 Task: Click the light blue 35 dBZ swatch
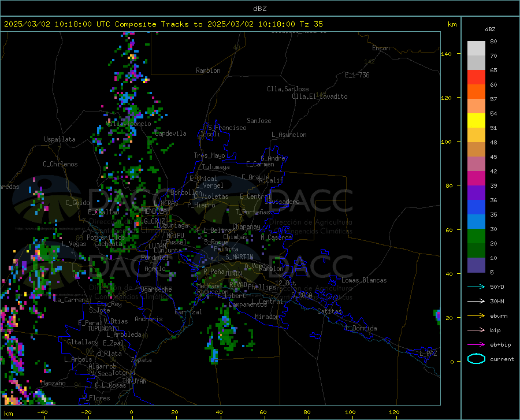[476, 222]
